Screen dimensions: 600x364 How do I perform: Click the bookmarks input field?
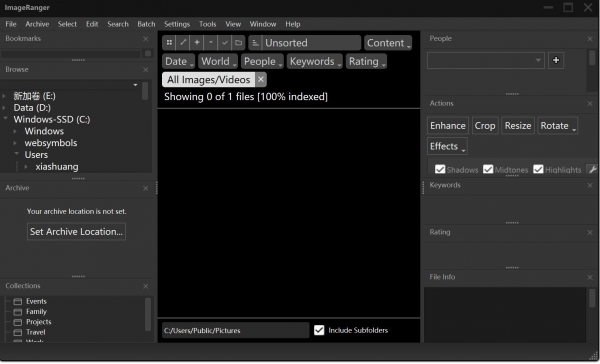pos(71,54)
